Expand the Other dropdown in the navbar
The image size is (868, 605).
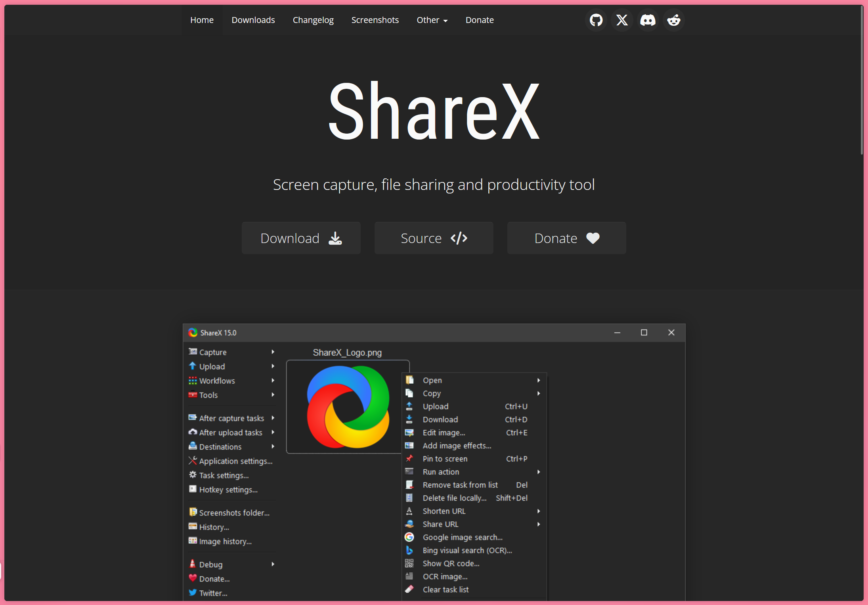pyautogui.click(x=432, y=20)
